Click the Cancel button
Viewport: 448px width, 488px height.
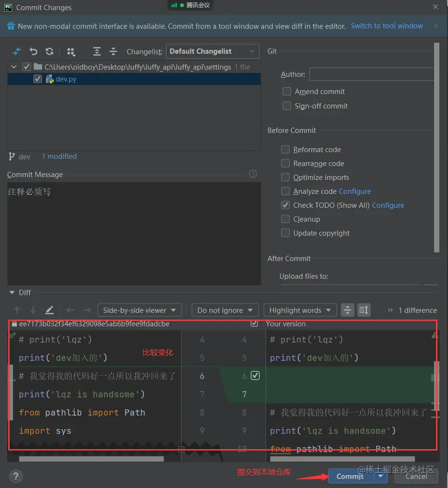tap(416, 476)
